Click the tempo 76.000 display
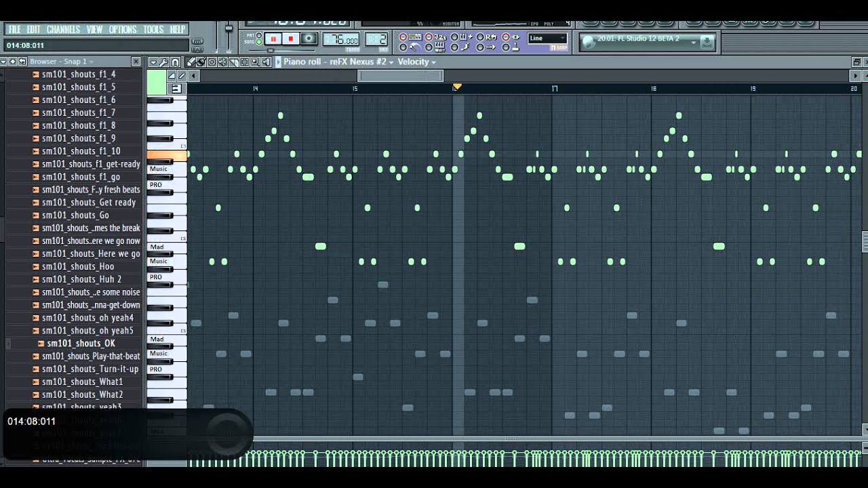Screen dimensions: 868x488 (340, 40)
